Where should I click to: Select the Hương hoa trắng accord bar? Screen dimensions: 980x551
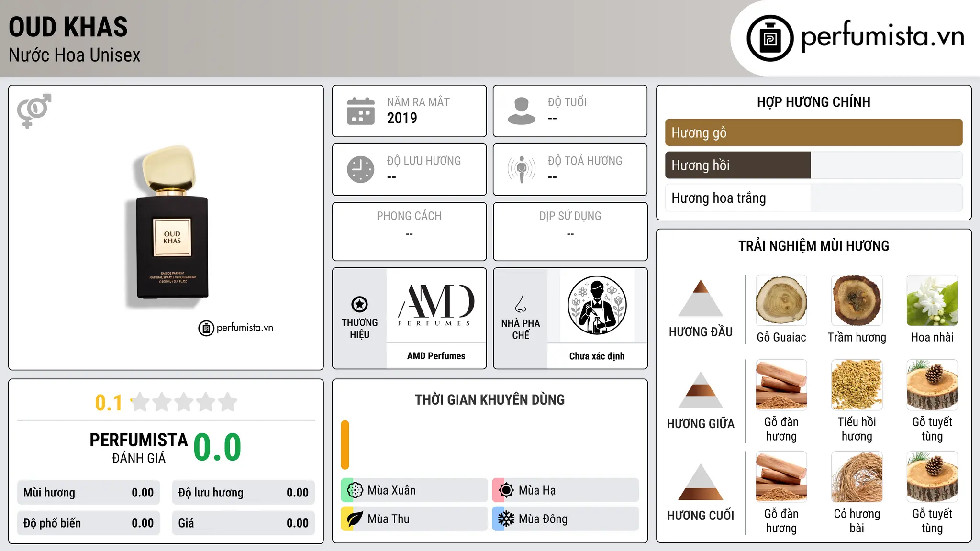click(x=813, y=198)
